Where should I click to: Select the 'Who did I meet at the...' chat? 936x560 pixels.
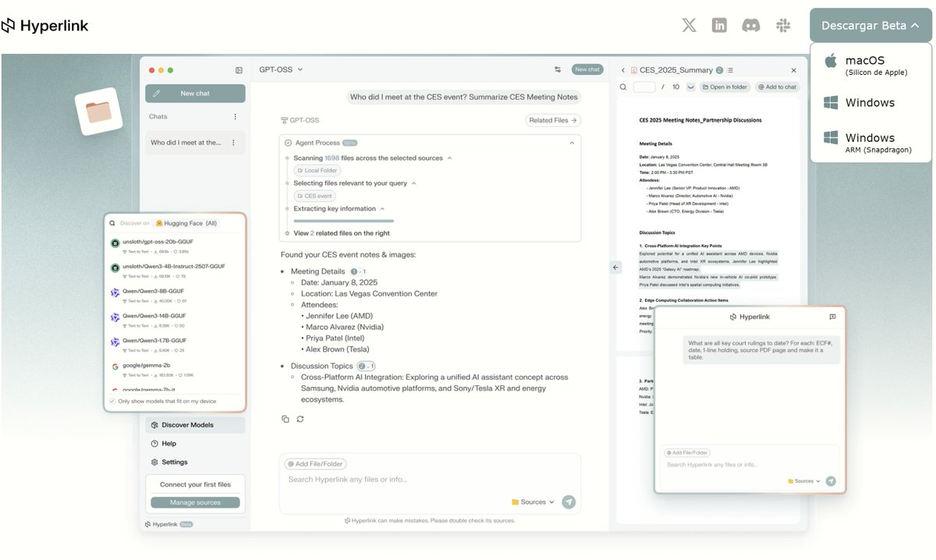(195, 143)
